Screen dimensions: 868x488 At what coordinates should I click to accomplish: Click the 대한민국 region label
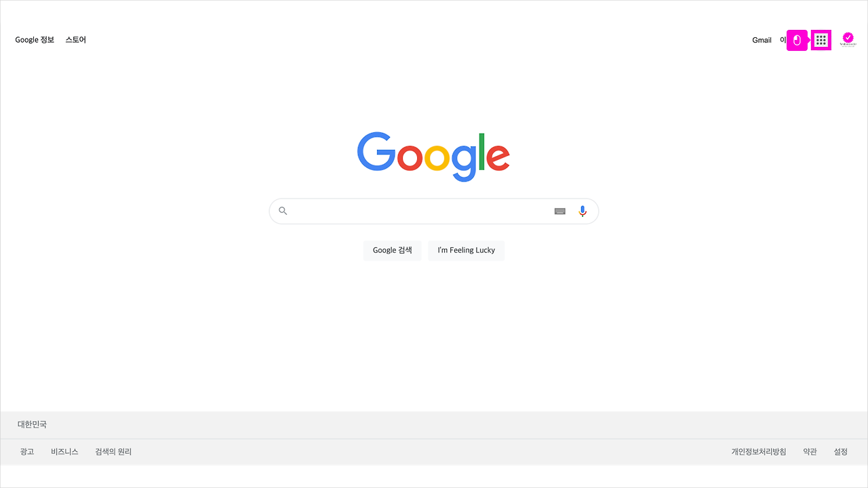click(32, 424)
